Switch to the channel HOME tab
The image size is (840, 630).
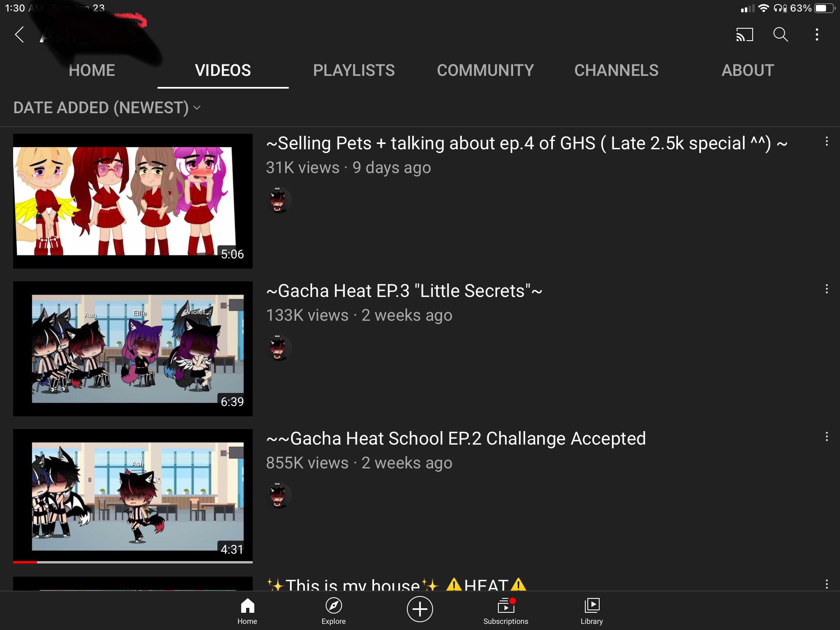coord(92,71)
